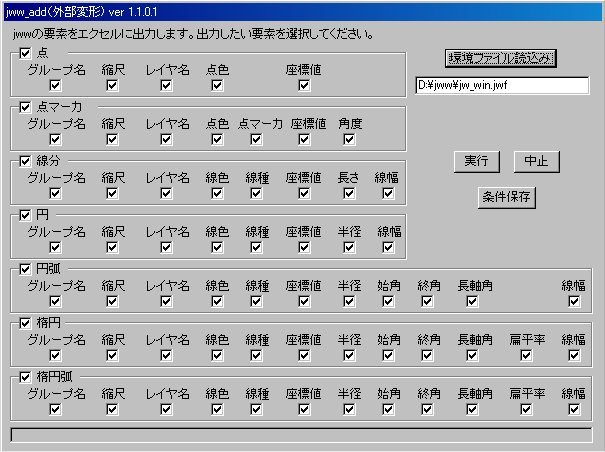Viewport: 605px width, 452px height.
Task: Click the jw_win.jwf file path field
Action: coord(502,86)
